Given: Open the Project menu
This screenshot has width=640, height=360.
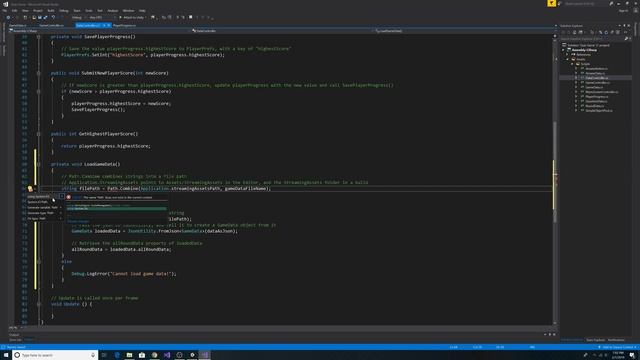Looking at the screenshot, I should point(38,11).
